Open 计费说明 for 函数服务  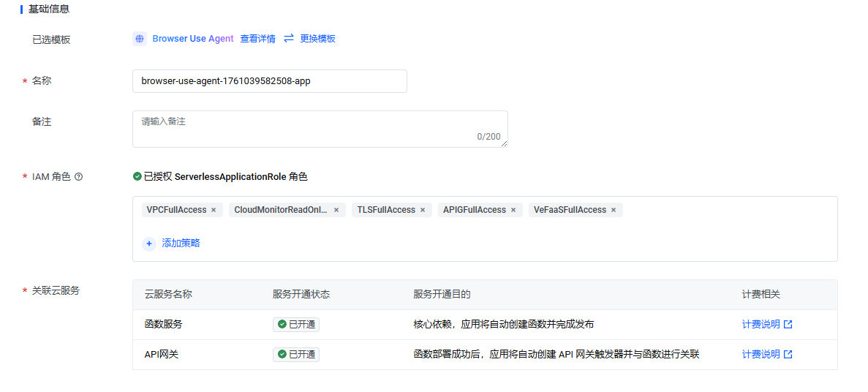pos(766,324)
